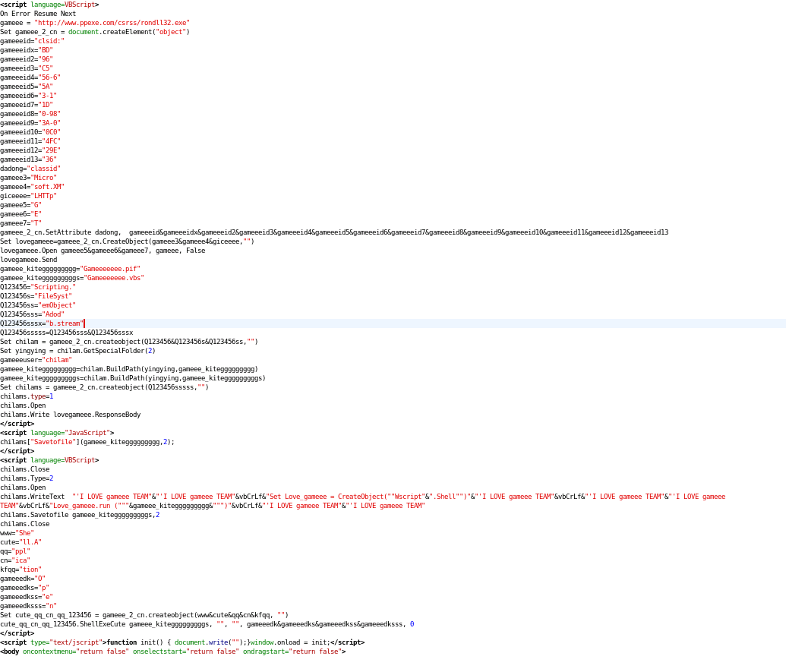Click the line gameee3="Micro"
The width and height of the screenshot is (786, 672).
pos(29,178)
